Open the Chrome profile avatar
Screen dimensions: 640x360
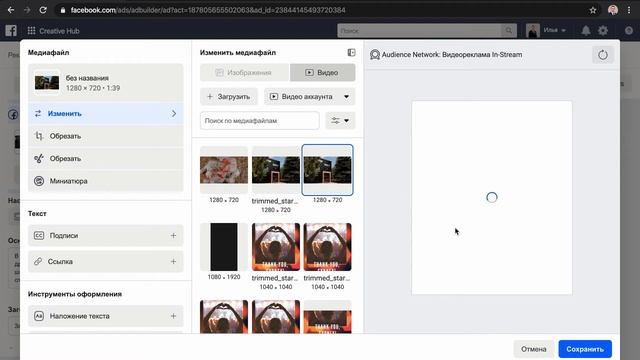[613, 10]
